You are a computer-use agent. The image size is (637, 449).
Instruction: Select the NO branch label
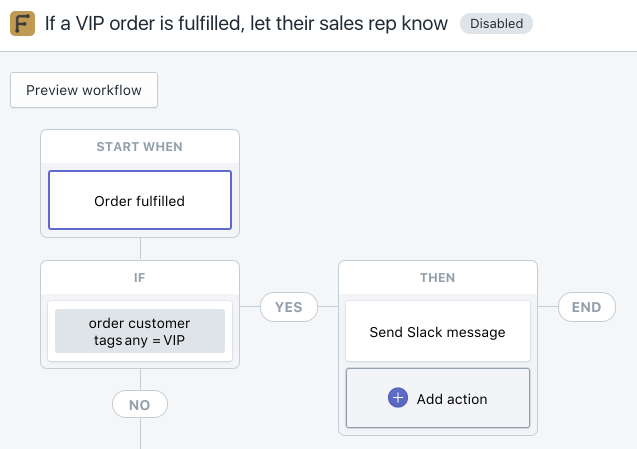(x=140, y=405)
